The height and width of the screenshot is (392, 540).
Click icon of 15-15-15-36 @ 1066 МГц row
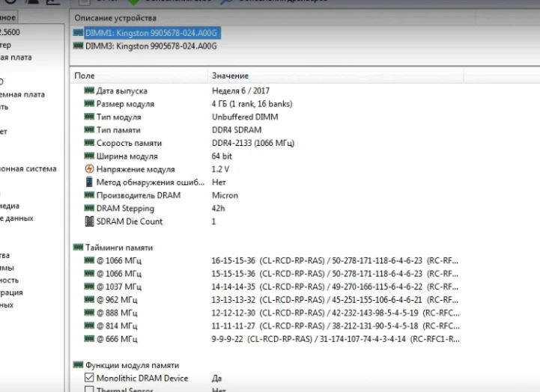89,273
